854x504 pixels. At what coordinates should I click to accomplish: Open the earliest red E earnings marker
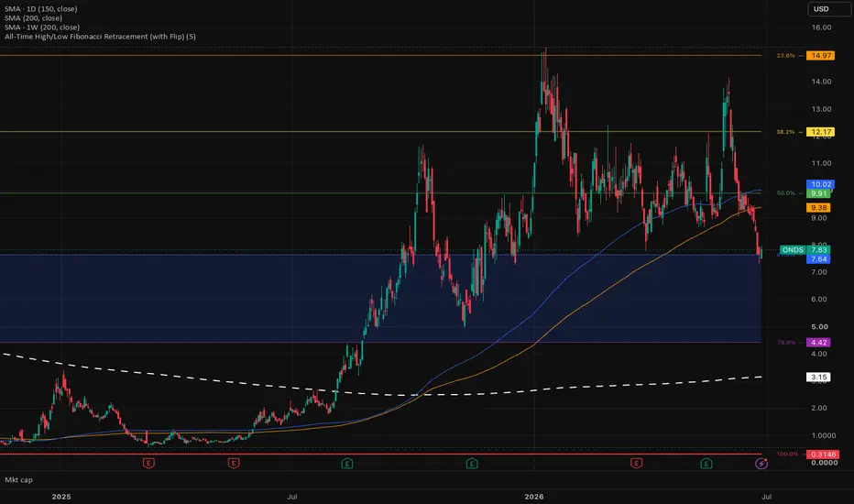pyautogui.click(x=148, y=463)
